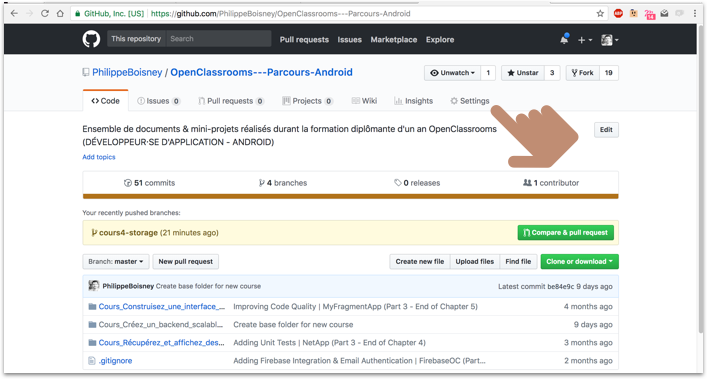707x379 pixels.
Task: Open Explore in top navigation
Action: tap(440, 40)
